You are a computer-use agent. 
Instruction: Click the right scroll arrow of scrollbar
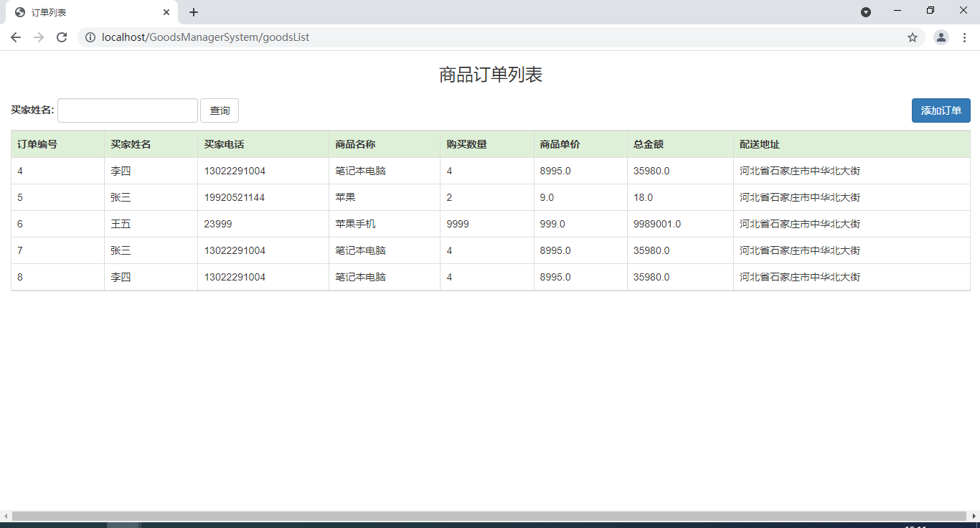point(974,516)
